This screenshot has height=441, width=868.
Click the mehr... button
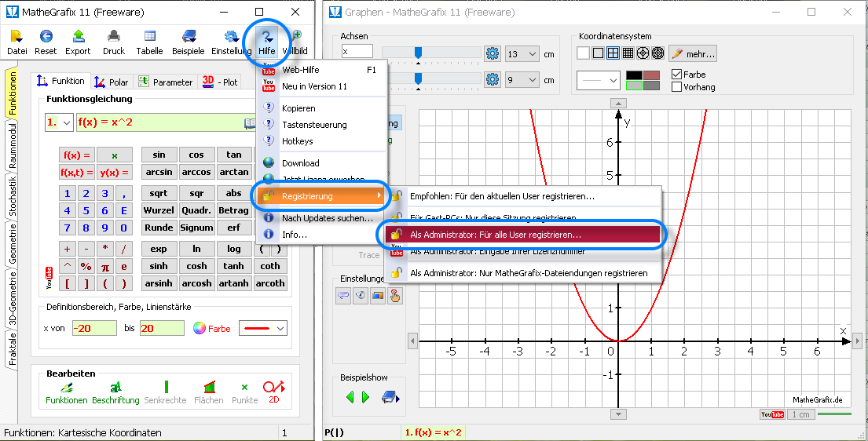[x=693, y=53]
